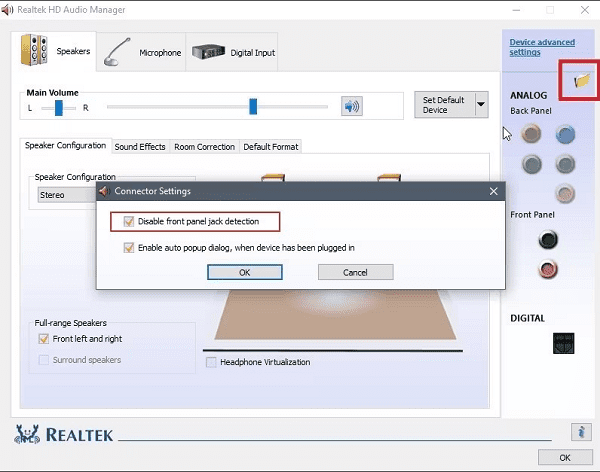Open Device advanced settings link
The height and width of the screenshot is (472, 600).
[x=542, y=47]
